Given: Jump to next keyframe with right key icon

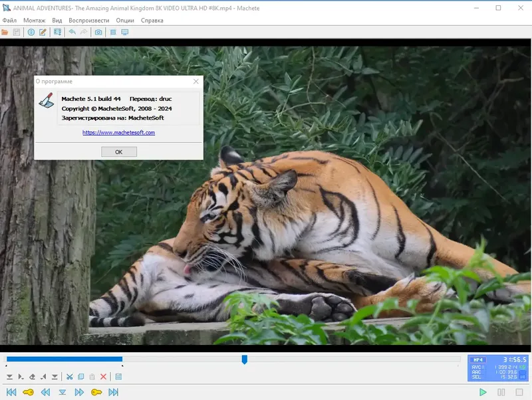Looking at the screenshot, I should (96, 392).
